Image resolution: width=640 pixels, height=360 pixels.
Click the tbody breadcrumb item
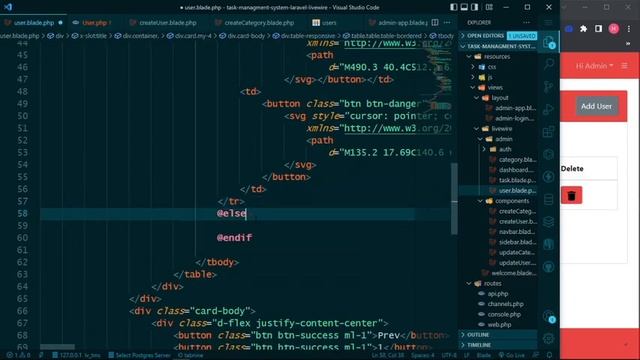point(442,36)
